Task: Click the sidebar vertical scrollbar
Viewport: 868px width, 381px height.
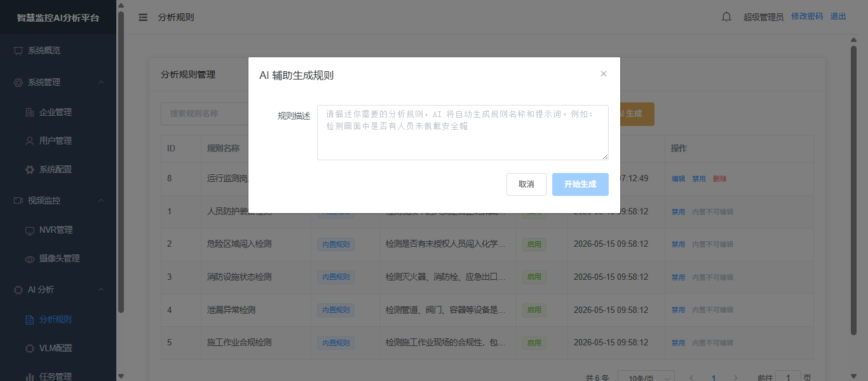Action: [120, 161]
